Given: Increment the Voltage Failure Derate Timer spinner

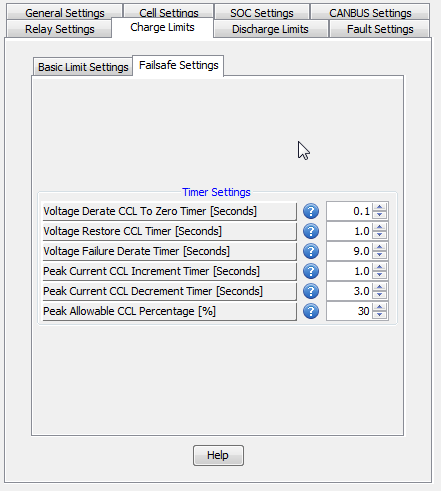Looking at the screenshot, I should click(379, 247).
